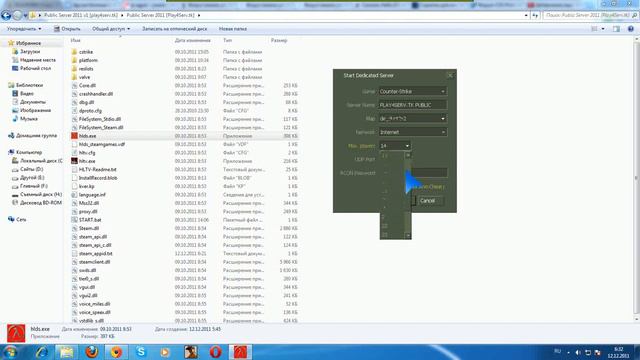The height and width of the screenshot is (360, 640).
Task: Open the address bar history dropdown
Action: (x=526, y=16)
